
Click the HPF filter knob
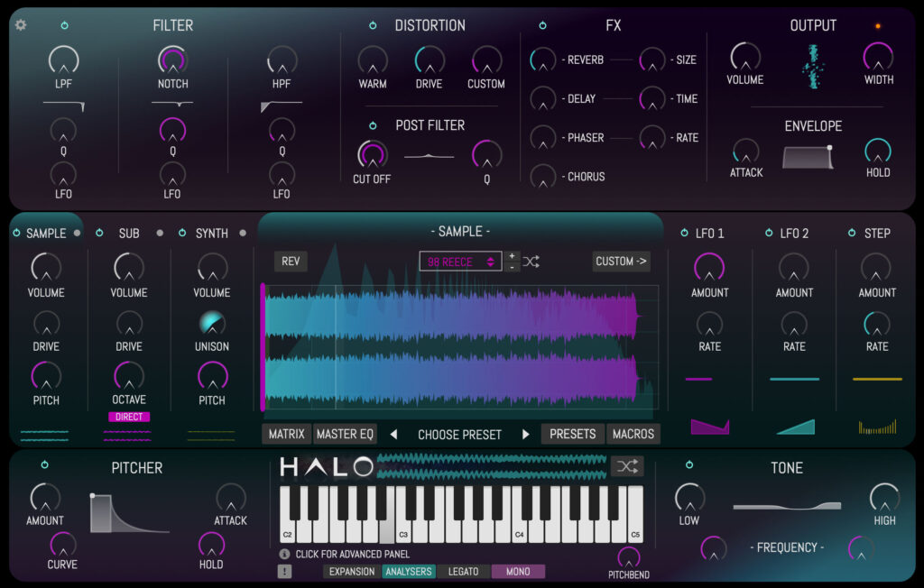(x=282, y=60)
